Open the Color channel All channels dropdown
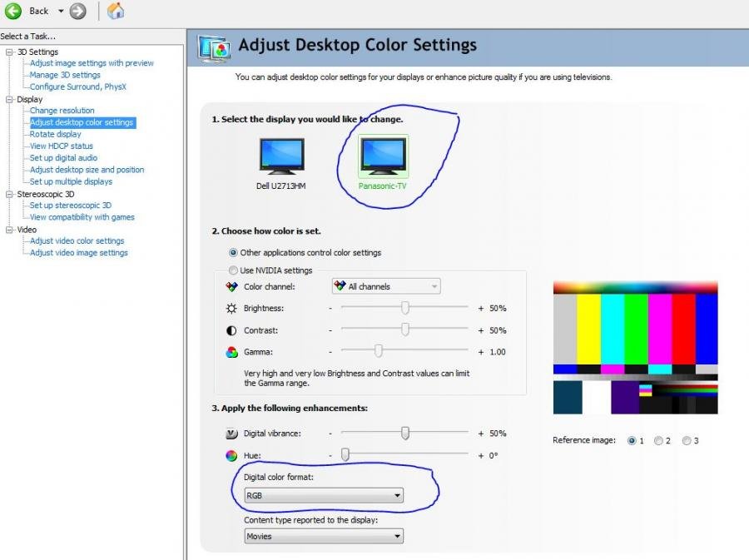This screenshot has width=749, height=560. tap(386, 286)
